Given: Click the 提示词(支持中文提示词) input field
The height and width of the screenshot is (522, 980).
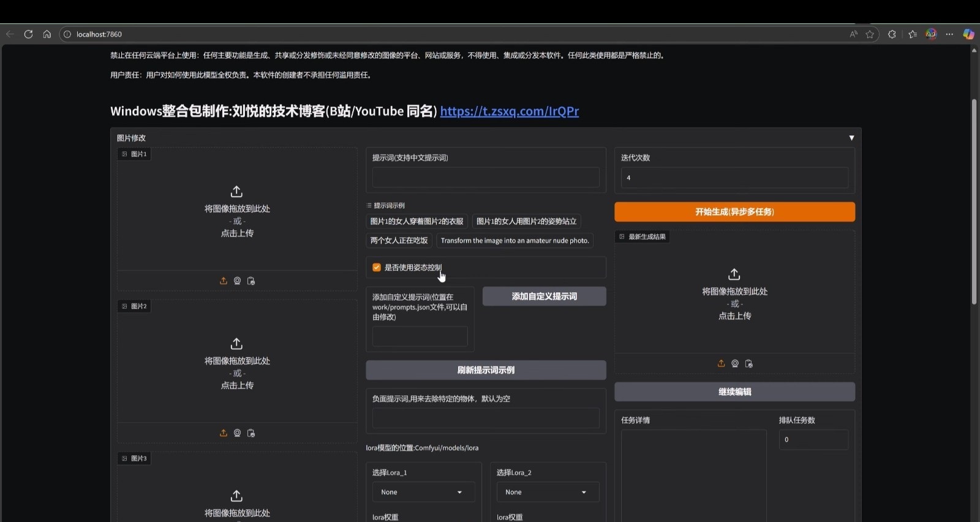Looking at the screenshot, I should tap(486, 178).
